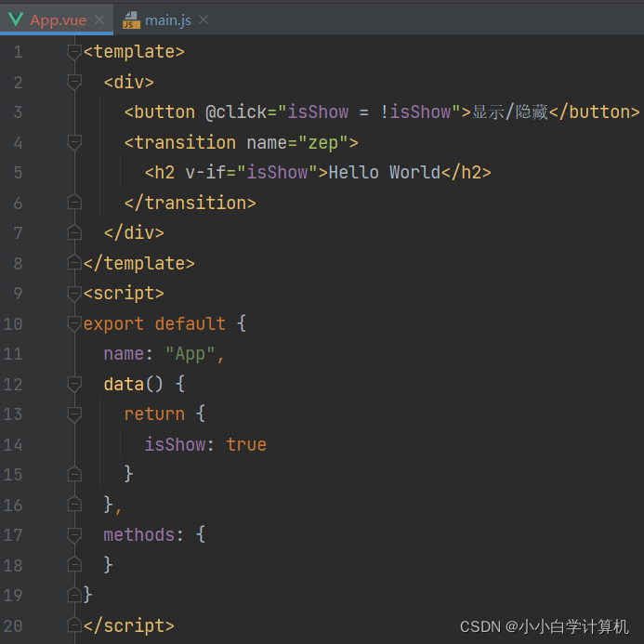This screenshot has width=644, height=644.
Task: Close the App.vue tab
Action: click(x=99, y=20)
